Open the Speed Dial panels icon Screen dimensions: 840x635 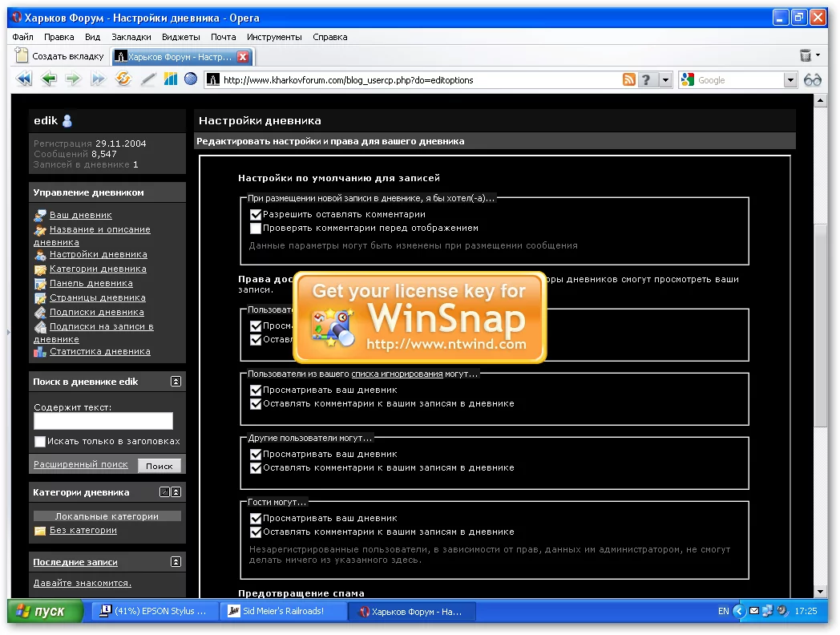pyautogui.click(x=171, y=79)
